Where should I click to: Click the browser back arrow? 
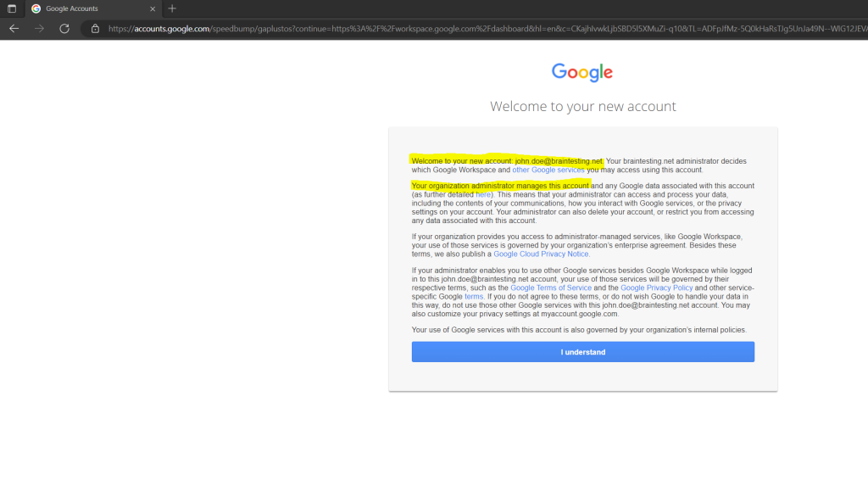(x=14, y=28)
